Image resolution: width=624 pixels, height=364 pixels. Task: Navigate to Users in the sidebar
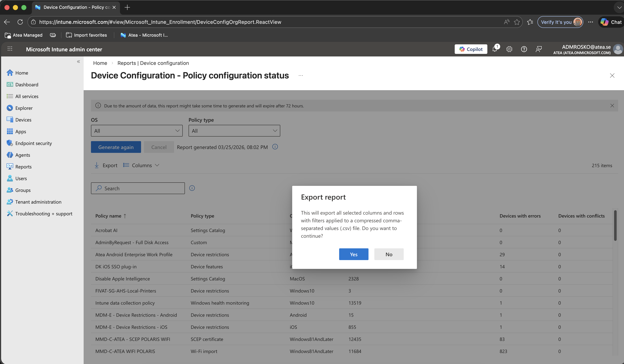[21, 178]
